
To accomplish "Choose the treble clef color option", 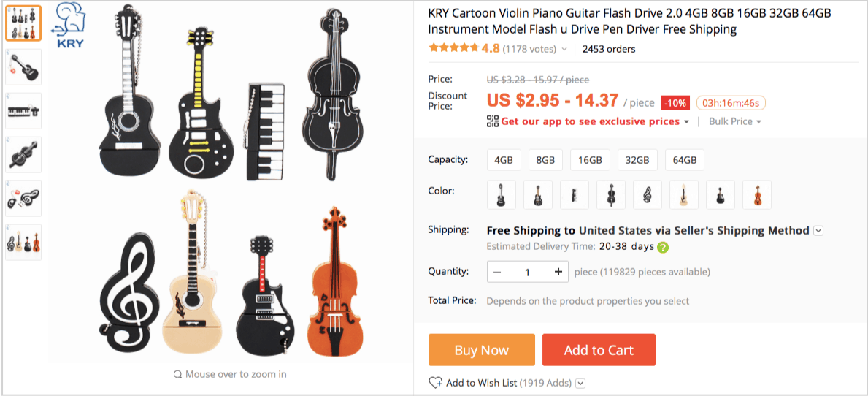I will point(647,195).
